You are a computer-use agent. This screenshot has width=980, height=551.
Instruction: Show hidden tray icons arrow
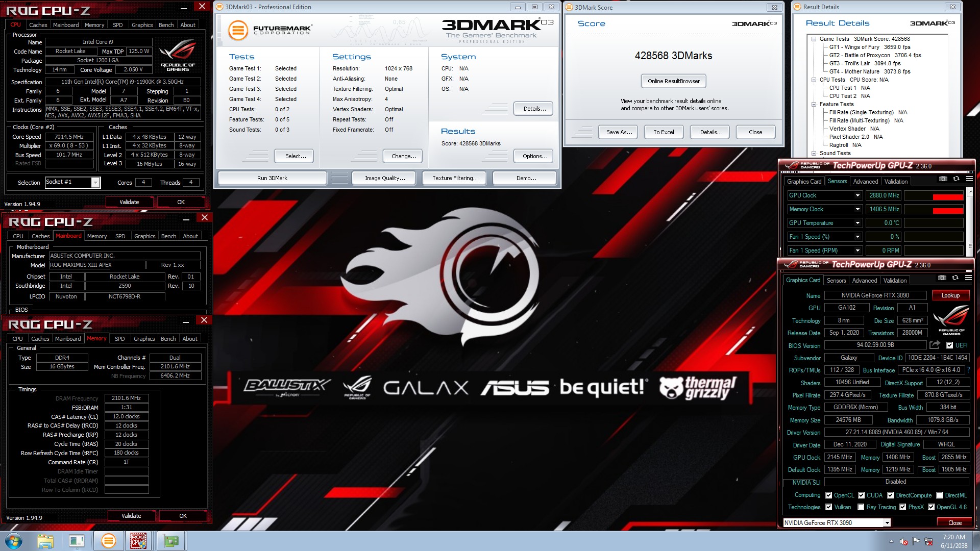tap(891, 541)
